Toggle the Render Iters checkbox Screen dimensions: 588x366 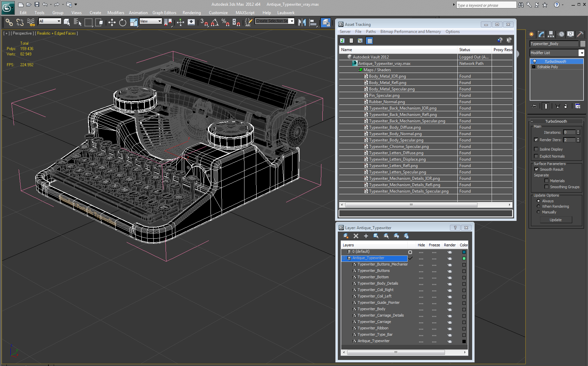click(536, 140)
